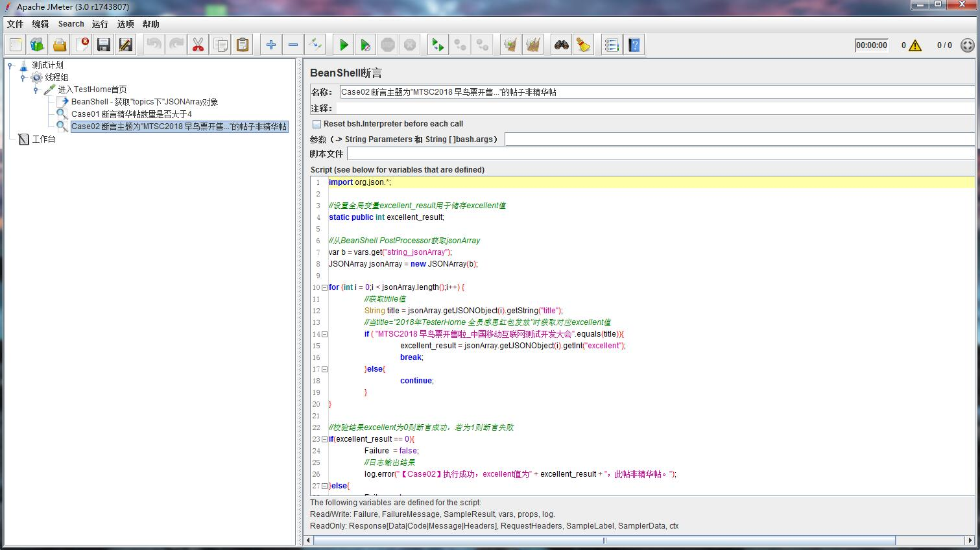The width and height of the screenshot is (980, 550).
Task: Click in the 脚本文件 script file field
Action: [661, 154]
